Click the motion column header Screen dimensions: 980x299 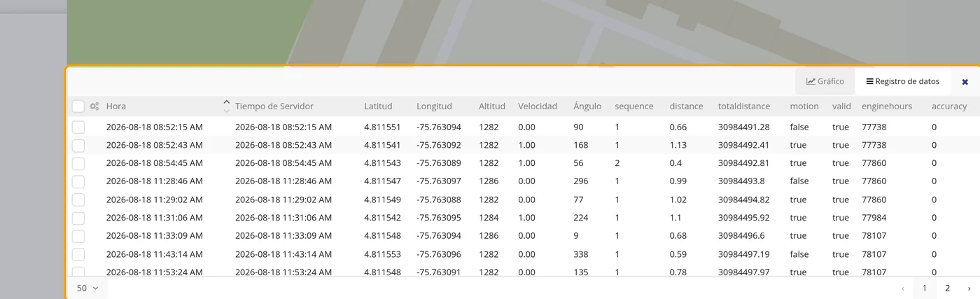[x=804, y=106]
